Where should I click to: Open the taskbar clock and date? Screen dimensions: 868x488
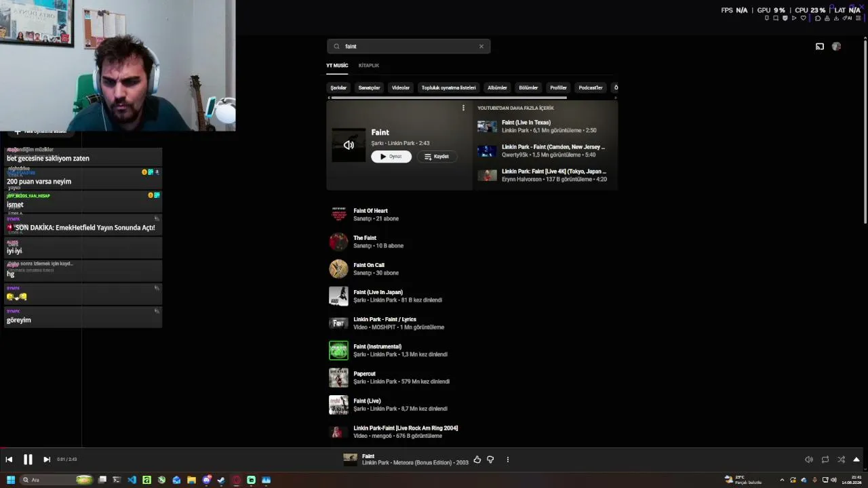(851, 480)
